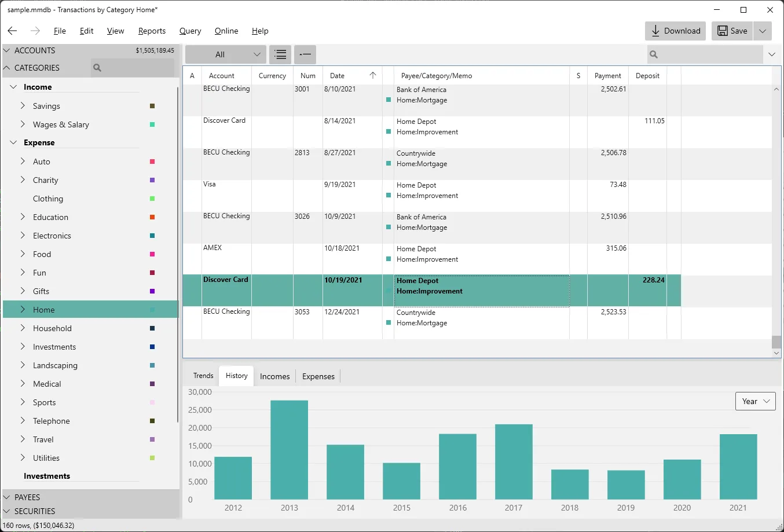Sort by the Account column header
The width and height of the screenshot is (784, 532).
coord(226,76)
